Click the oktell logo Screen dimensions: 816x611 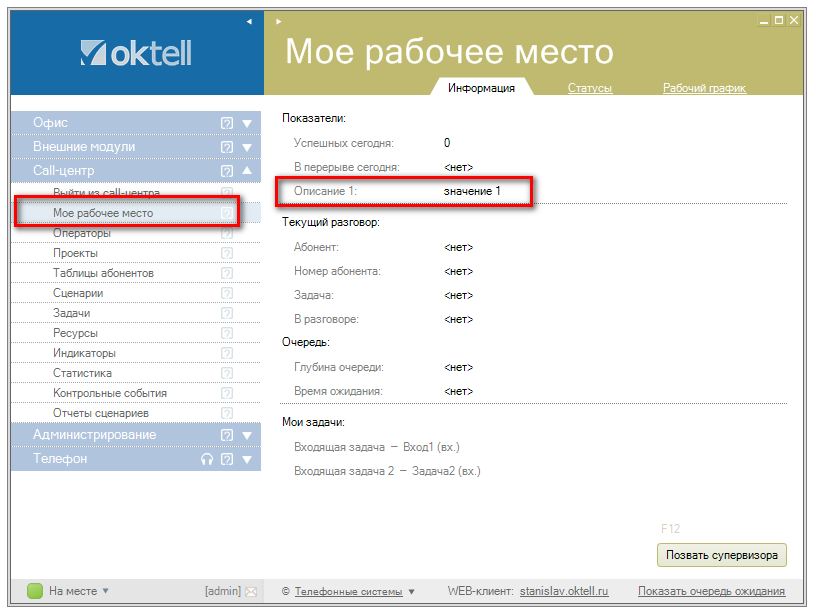136,53
